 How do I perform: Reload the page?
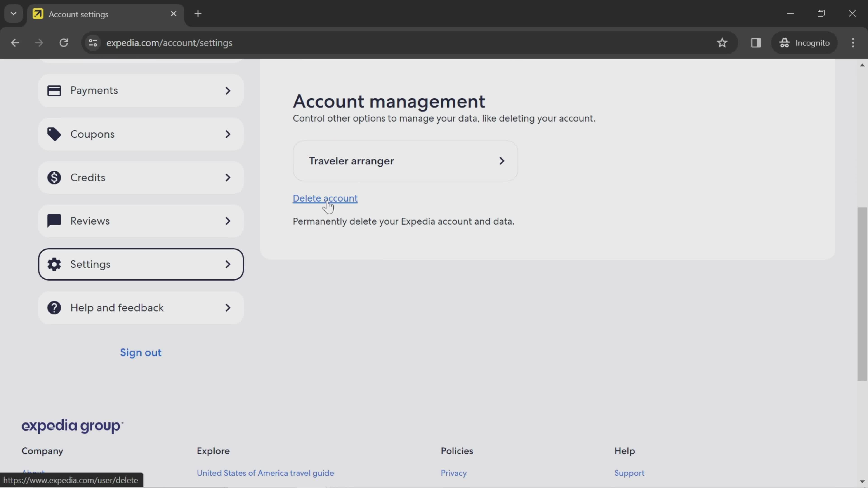click(x=64, y=43)
